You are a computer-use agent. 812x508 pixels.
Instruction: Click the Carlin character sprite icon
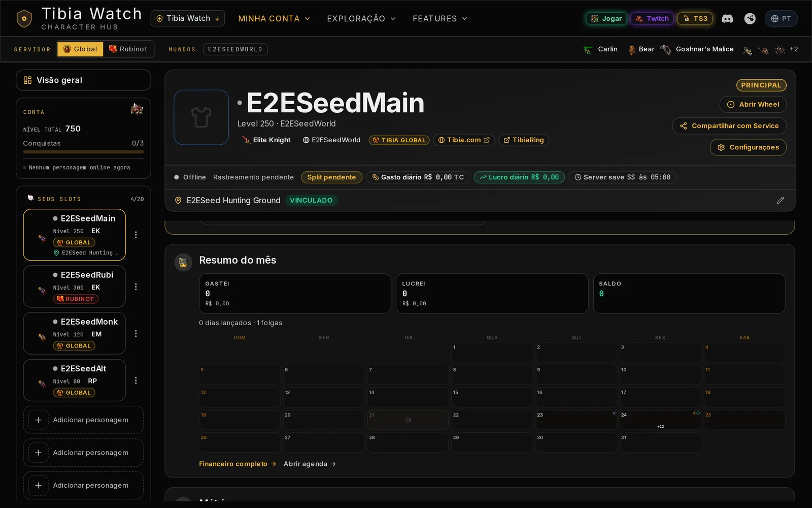588,50
